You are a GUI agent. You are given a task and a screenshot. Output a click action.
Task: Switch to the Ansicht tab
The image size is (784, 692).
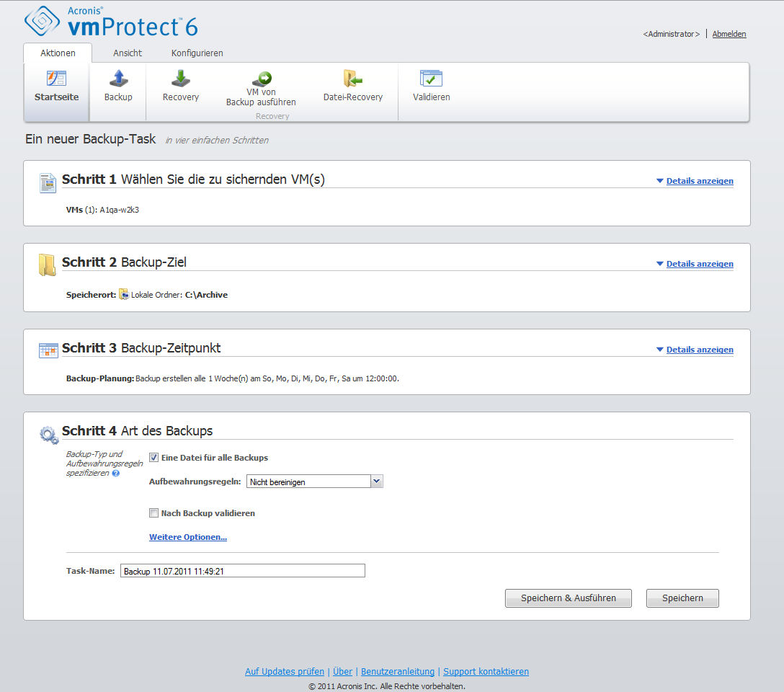coord(128,53)
